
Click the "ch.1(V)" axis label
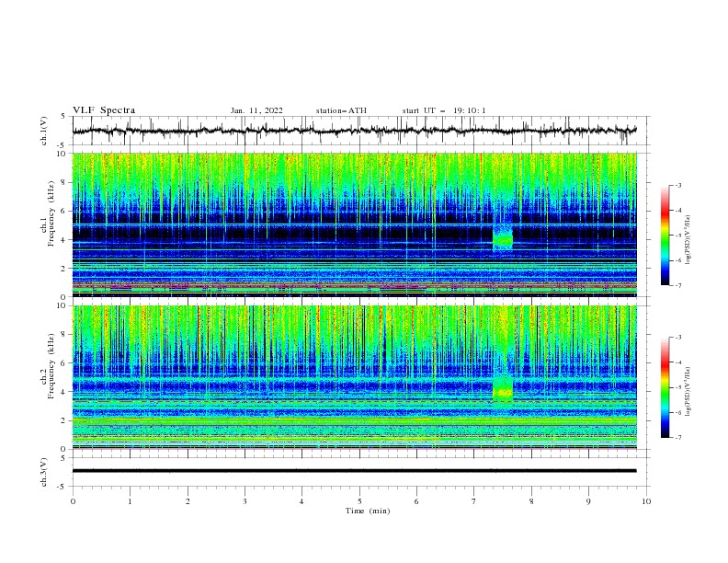44,131
